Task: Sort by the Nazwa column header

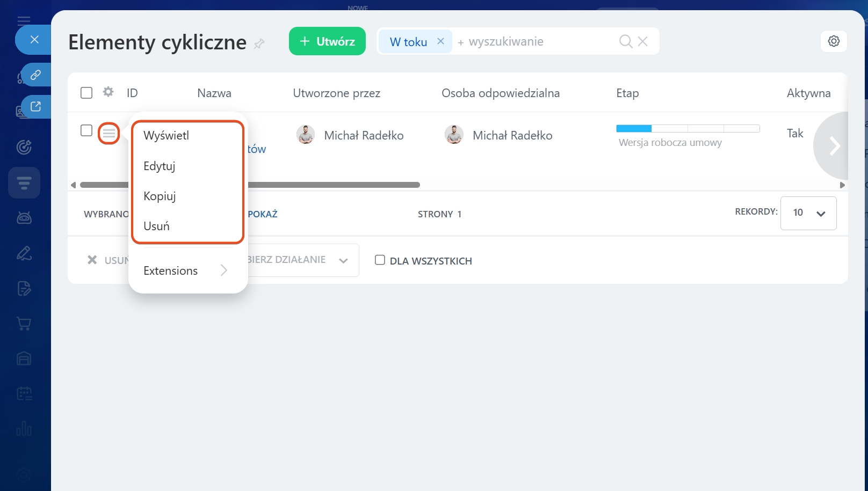Action: pyautogui.click(x=214, y=93)
